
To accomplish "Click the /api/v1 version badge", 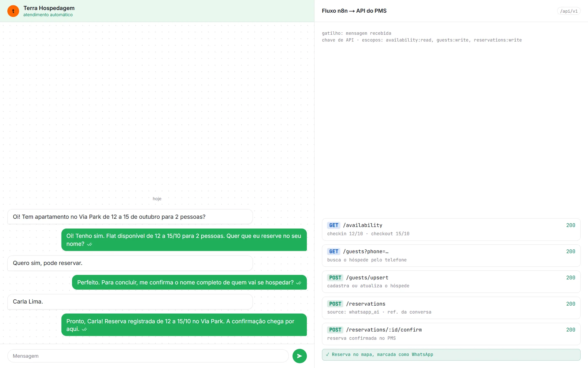I will 569,11.
